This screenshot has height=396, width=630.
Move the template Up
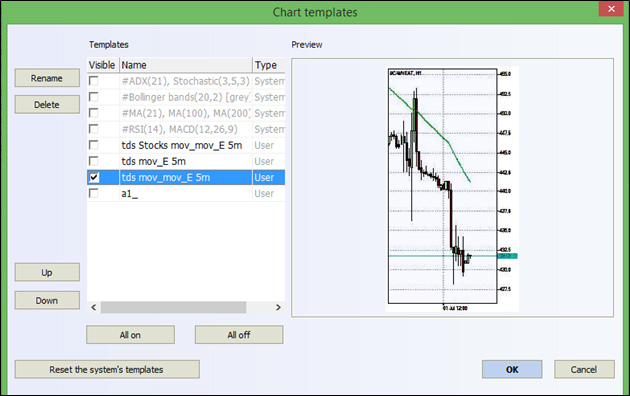[x=47, y=272]
